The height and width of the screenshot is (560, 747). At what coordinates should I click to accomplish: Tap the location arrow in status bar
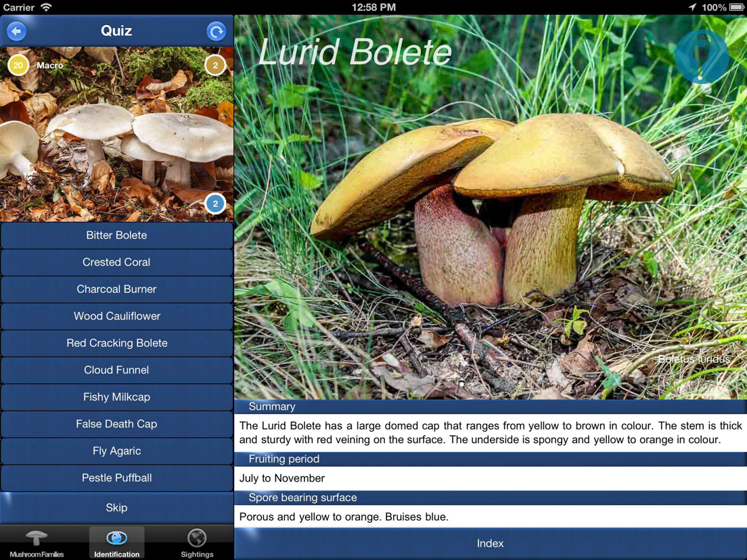pyautogui.click(x=692, y=7)
